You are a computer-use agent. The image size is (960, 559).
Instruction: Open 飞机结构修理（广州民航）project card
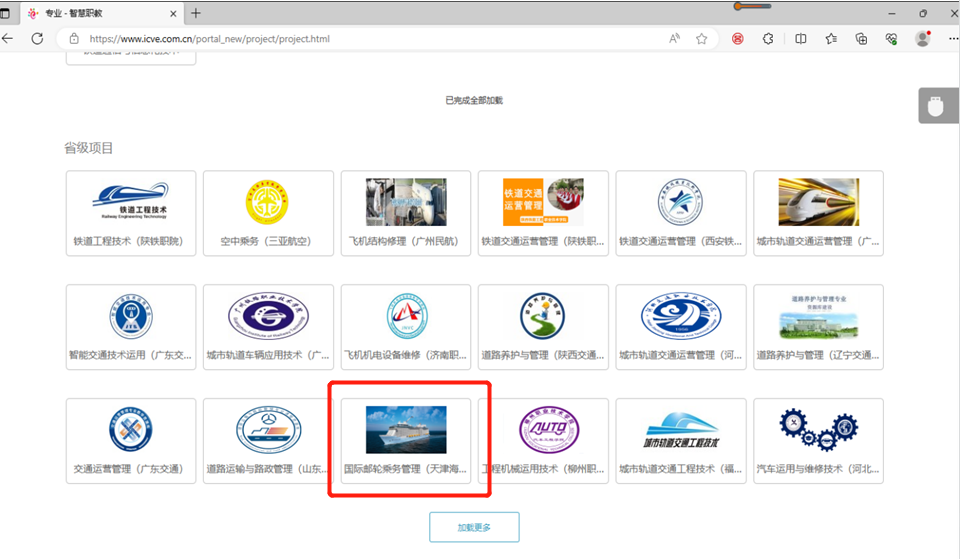click(x=406, y=213)
